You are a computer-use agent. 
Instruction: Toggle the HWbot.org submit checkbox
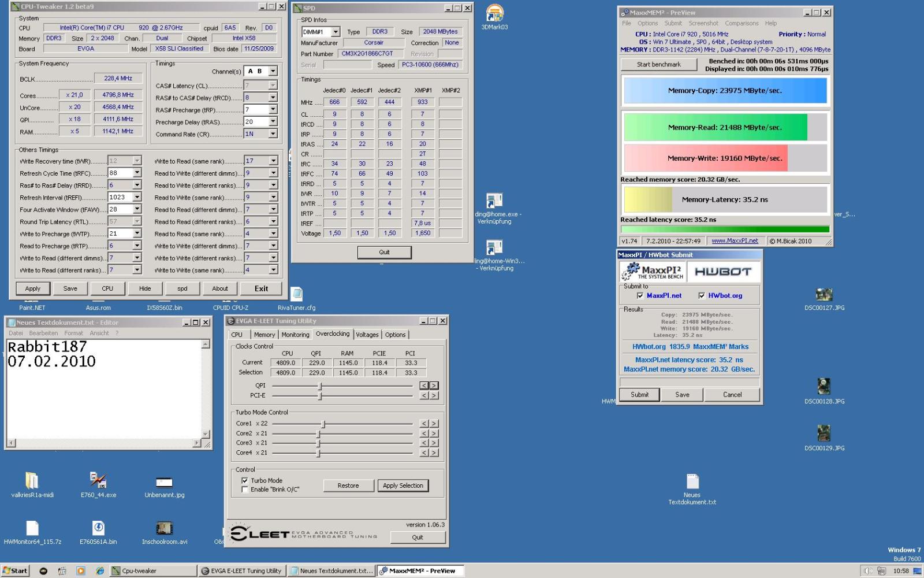(702, 295)
